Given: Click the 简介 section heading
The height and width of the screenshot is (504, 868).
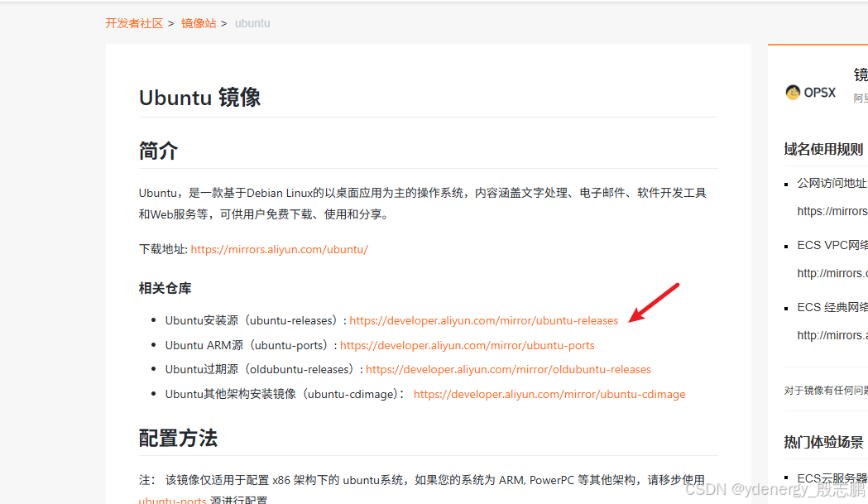Looking at the screenshot, I should coord(158,151).
